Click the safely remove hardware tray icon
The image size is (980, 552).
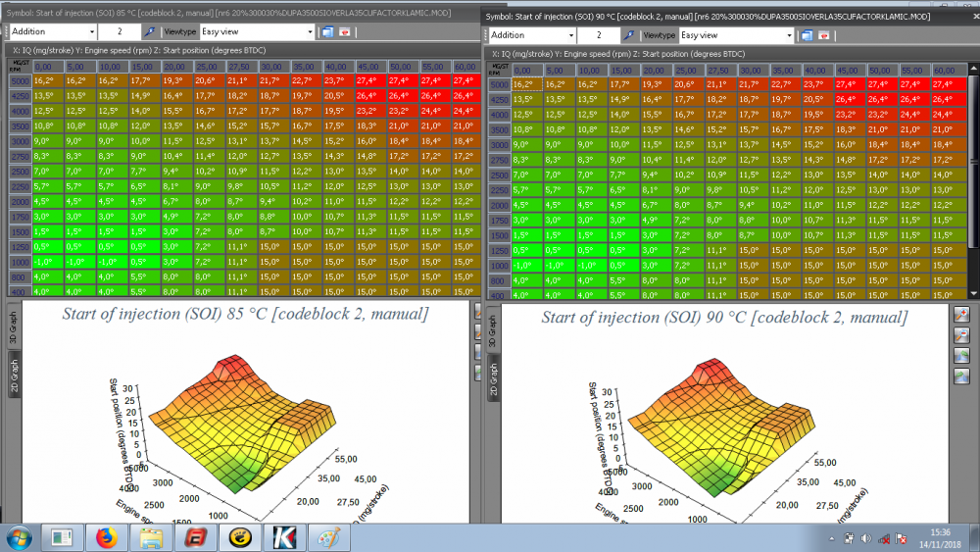coord(849,538)
